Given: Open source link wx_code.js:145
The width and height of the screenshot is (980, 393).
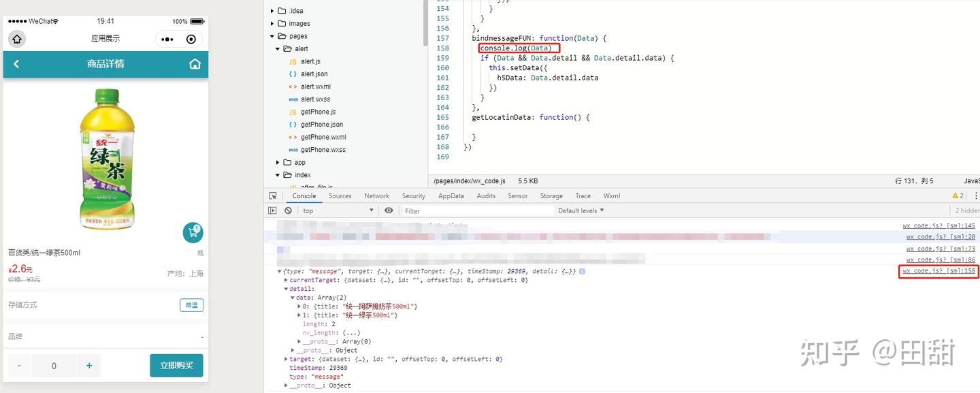Looking at the screenshot, I should [938, 225].
